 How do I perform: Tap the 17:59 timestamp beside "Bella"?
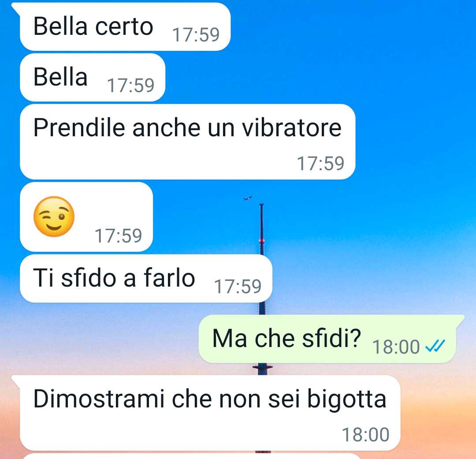[130, 86]
